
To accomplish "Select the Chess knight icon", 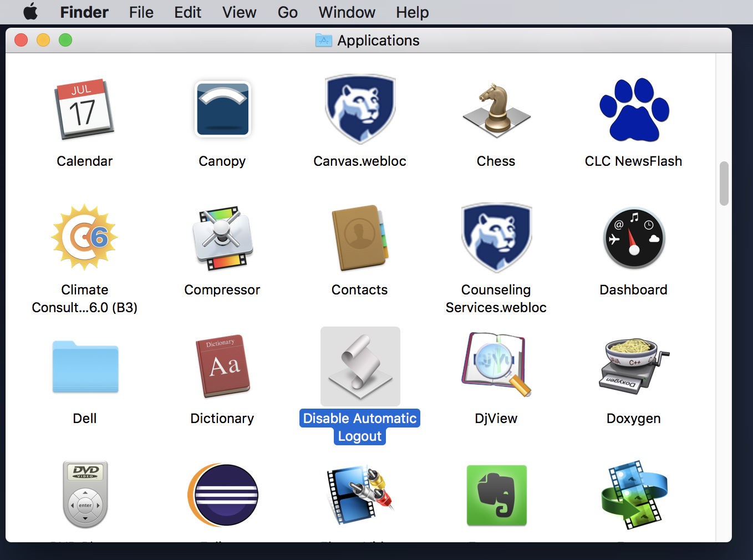I will click(x=496, y=110).
